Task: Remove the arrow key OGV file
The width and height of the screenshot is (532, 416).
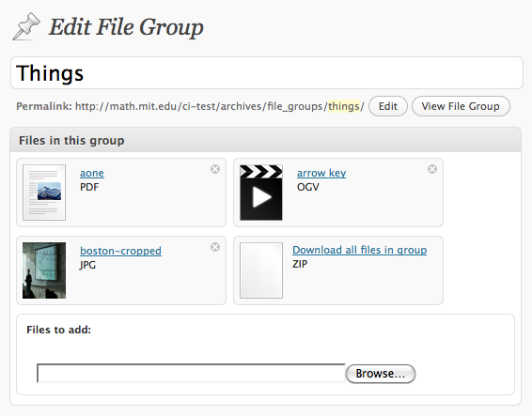Action: [432, 169]
